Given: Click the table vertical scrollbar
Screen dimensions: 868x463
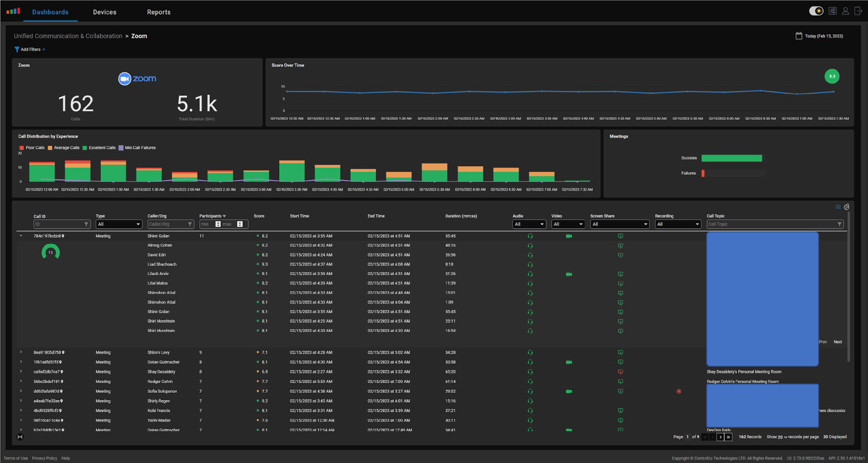Looking at the screenshot, I should [848, 286].
